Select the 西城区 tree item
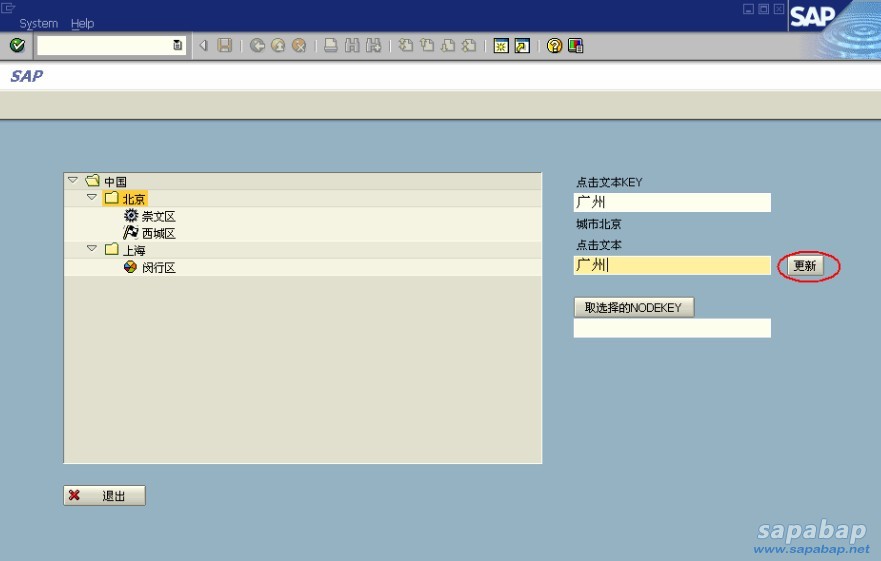The image size is (881, 561). [158, 233]
